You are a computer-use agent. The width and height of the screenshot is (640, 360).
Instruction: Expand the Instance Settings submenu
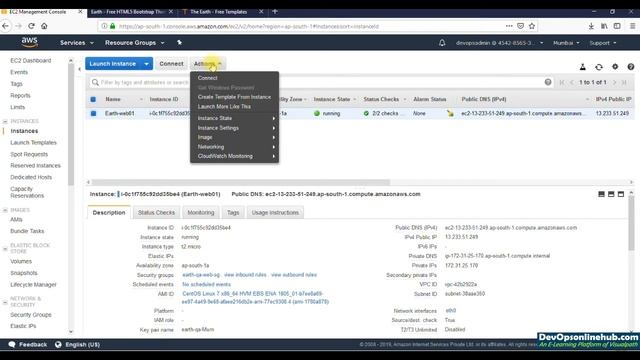click(235, 128)
